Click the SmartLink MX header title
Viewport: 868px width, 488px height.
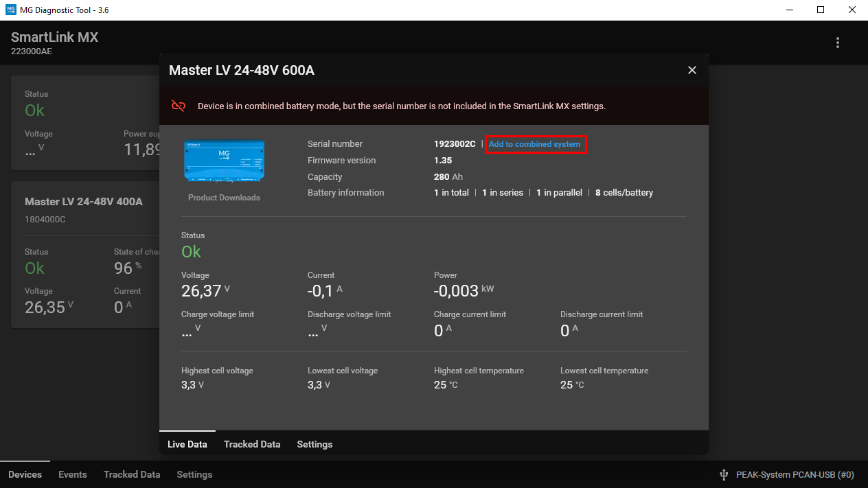55,37
